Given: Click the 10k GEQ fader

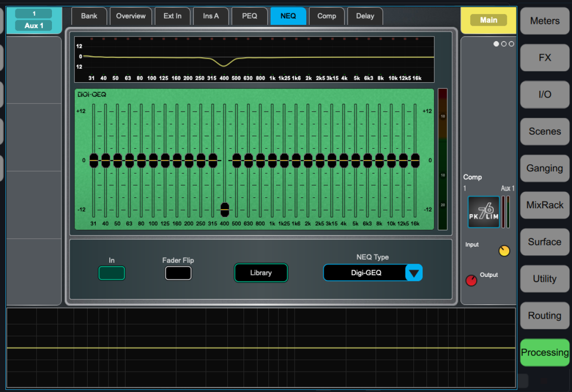Looking at the screenshot, I should (x=391, y=160).
